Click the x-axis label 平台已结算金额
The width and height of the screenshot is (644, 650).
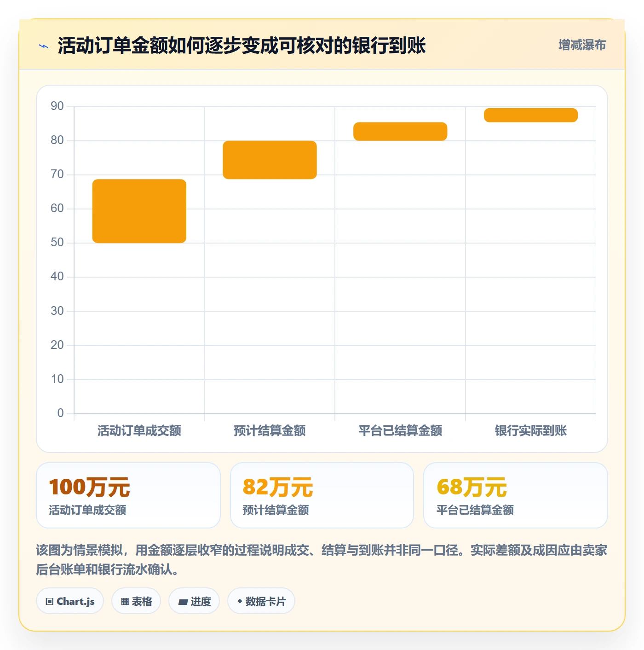400,431
